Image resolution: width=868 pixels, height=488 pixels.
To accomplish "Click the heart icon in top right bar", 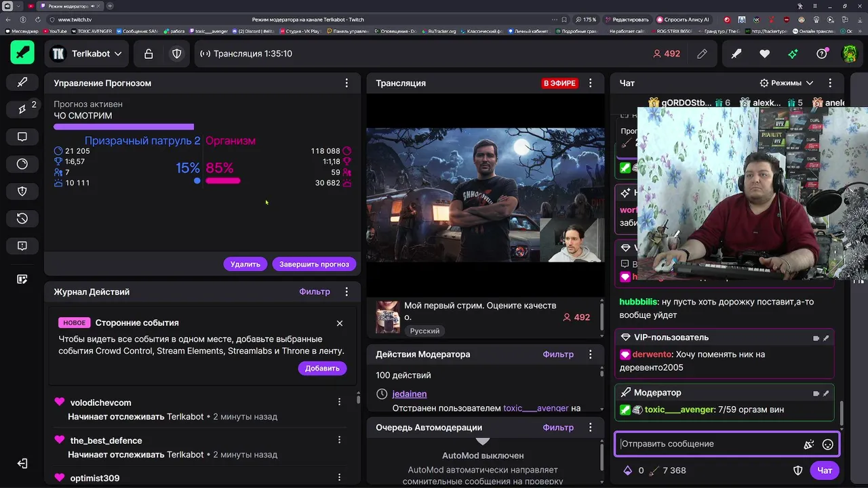I will pos(765,54).
